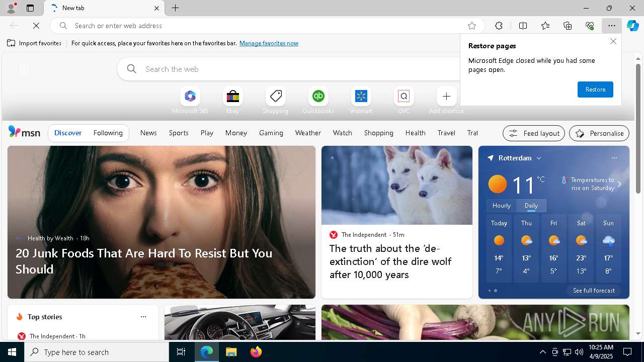The height and width of the screenshot is (362, 644).
Task: Open Microsoft 365 shortcut
Action: tap(190, 101)
